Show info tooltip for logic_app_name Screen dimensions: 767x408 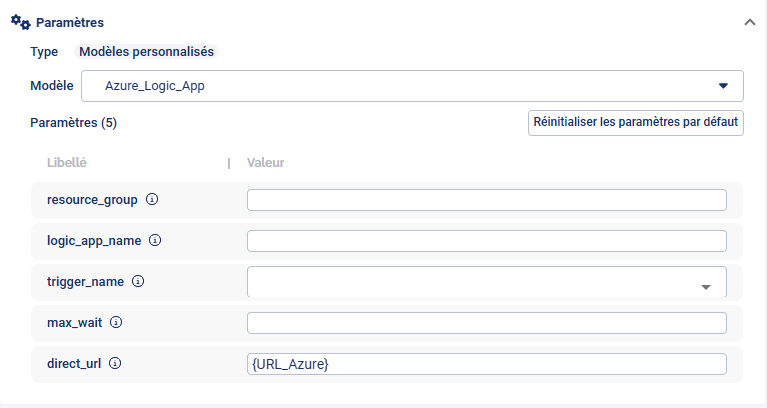(x=156, y=240)
